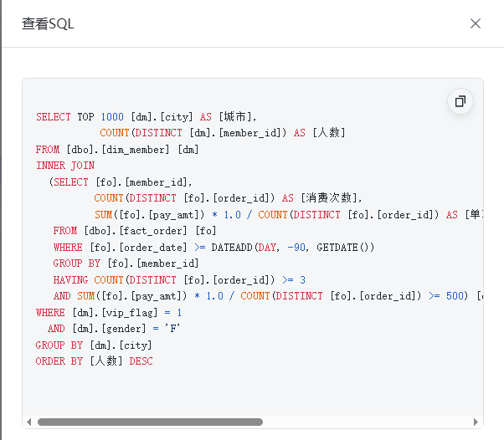Click the GROUP BY [dm].[city] line
504x440 pixels.
pyautogui.click(x=93, y=345)
